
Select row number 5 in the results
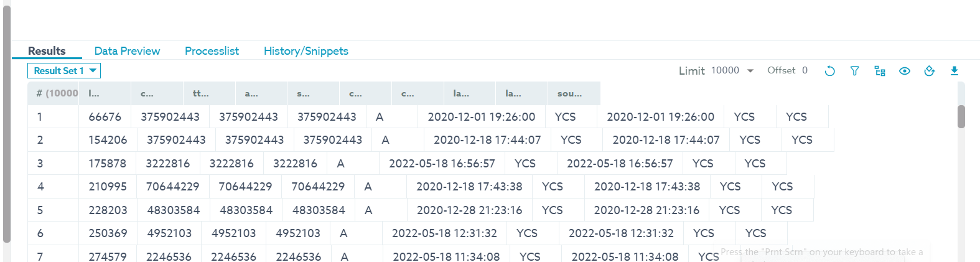[40, 210]
